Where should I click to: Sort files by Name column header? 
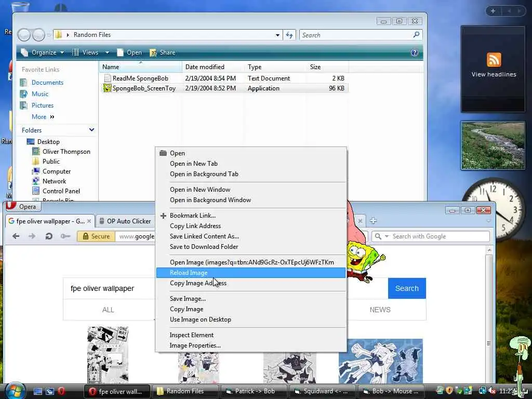[x=140, y=67]
